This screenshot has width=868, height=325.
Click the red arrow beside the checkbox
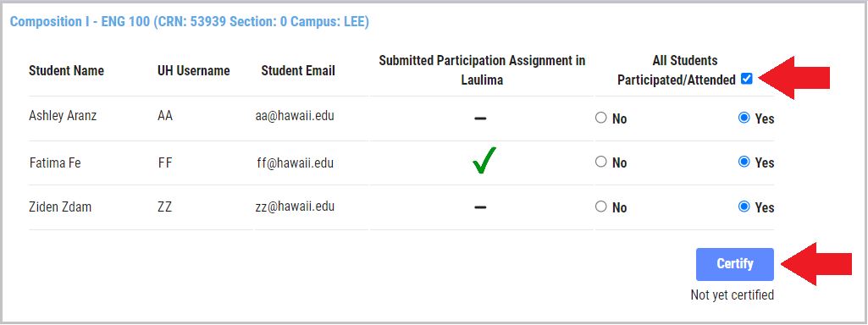click(x=795, y=78)
